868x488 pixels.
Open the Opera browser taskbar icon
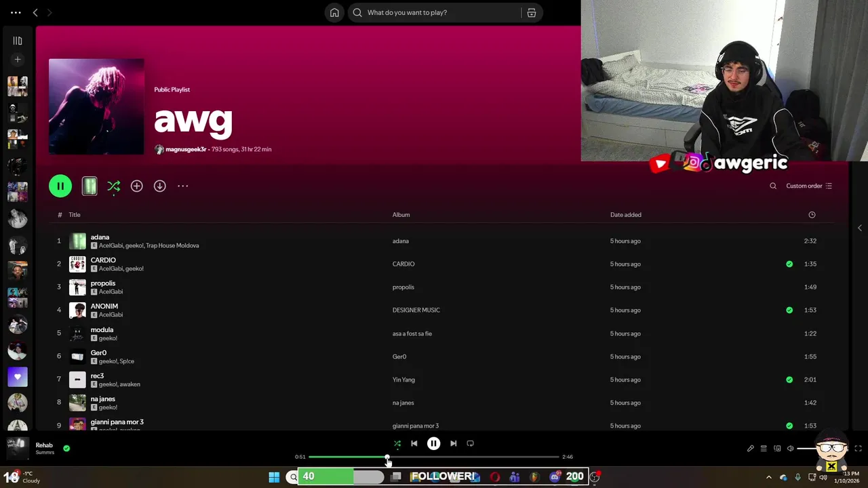point(495,477)
